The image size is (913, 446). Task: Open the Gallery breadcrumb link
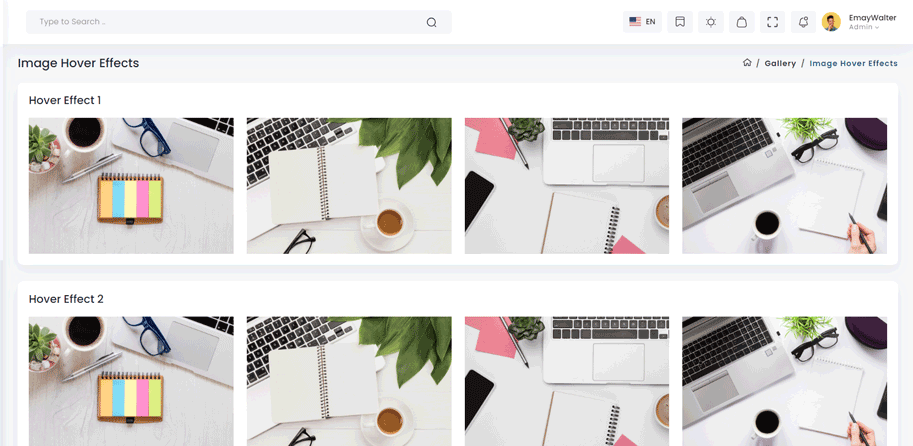780,63
